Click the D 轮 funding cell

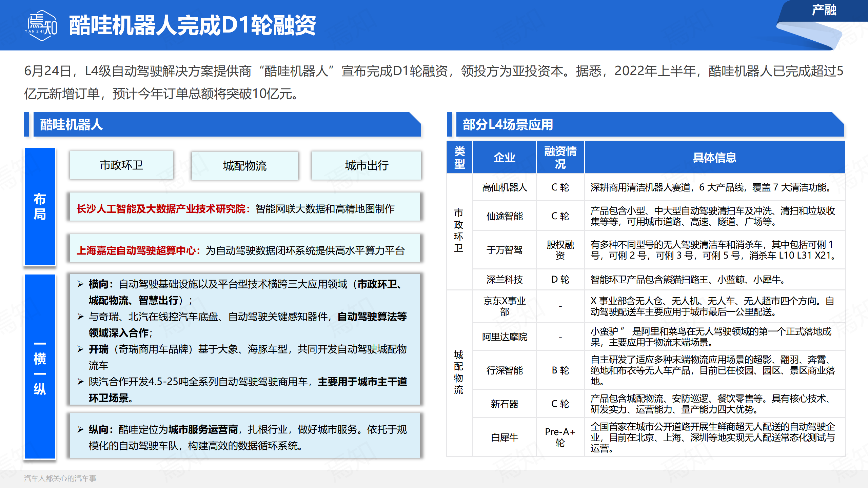pyautogui.click(x=560, y=280)
